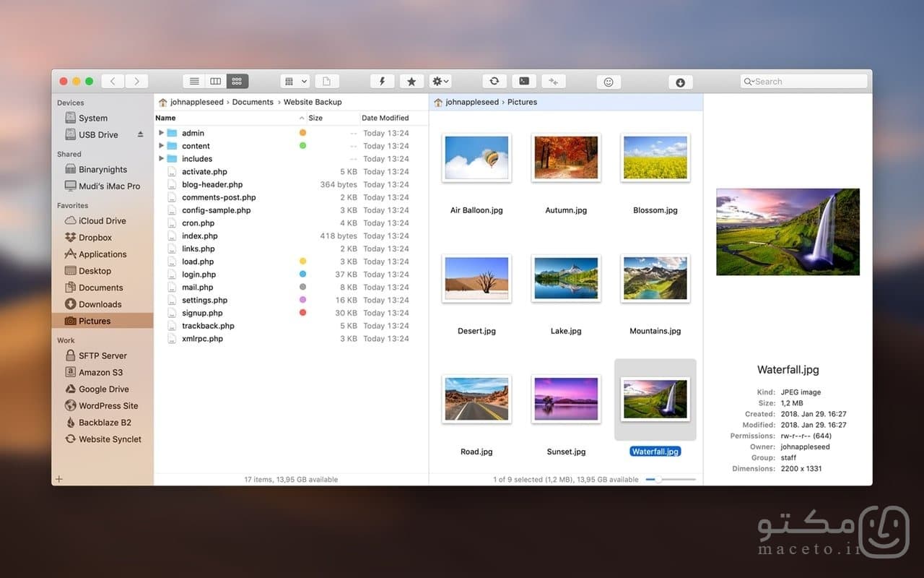The width and height of the screenshot is (924, 578).
Task: Switch to icon grid view mode
Action: [237, 82]
